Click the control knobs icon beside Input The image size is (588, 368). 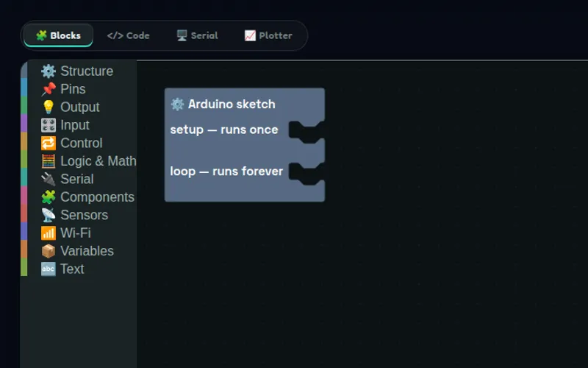point(49,125)
